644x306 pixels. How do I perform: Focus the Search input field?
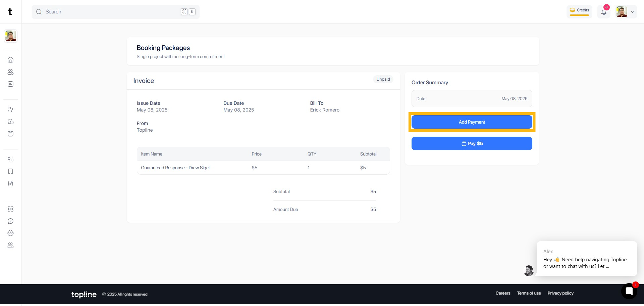click(116, 12)
